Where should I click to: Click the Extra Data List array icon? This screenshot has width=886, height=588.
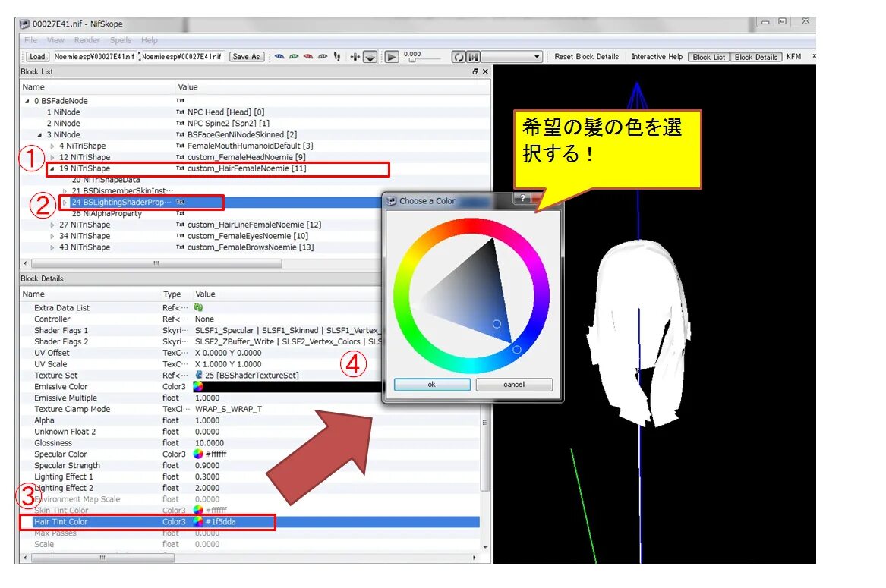[198, 307]
